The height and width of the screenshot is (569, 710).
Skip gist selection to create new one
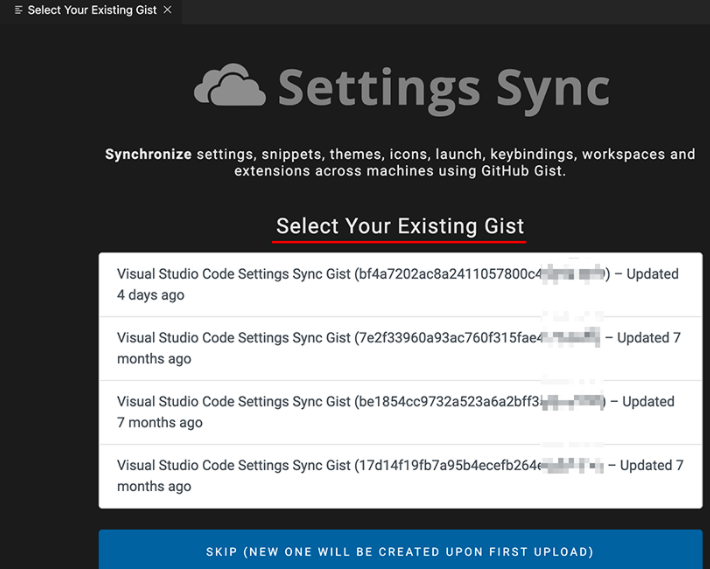401,550
